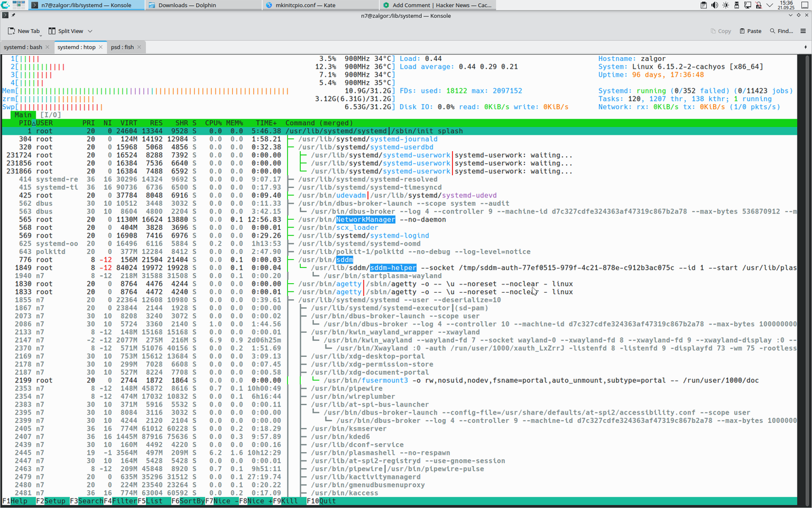812x508 pixels.
Task: Open the screen brightness tray icon
Action: [x=726, y=4]
